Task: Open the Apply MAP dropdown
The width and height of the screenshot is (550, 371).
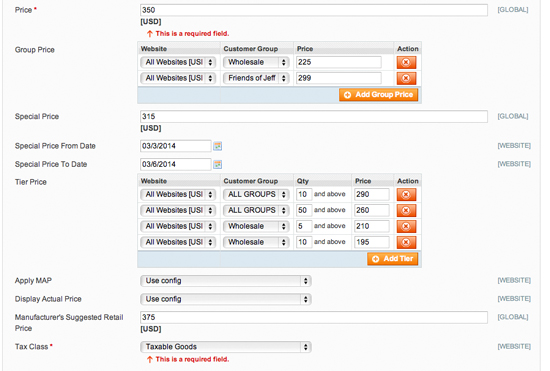Action: (x=226, y=281)
